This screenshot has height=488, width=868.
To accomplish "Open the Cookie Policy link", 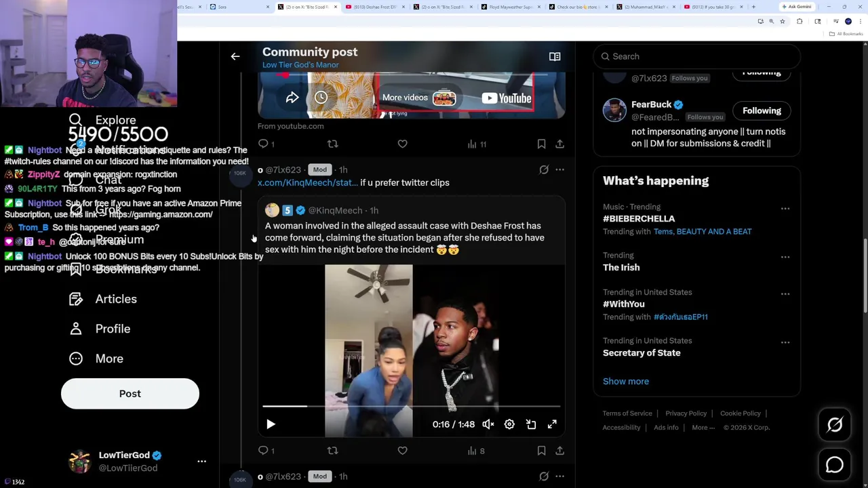I will click(x=741, y=413).
